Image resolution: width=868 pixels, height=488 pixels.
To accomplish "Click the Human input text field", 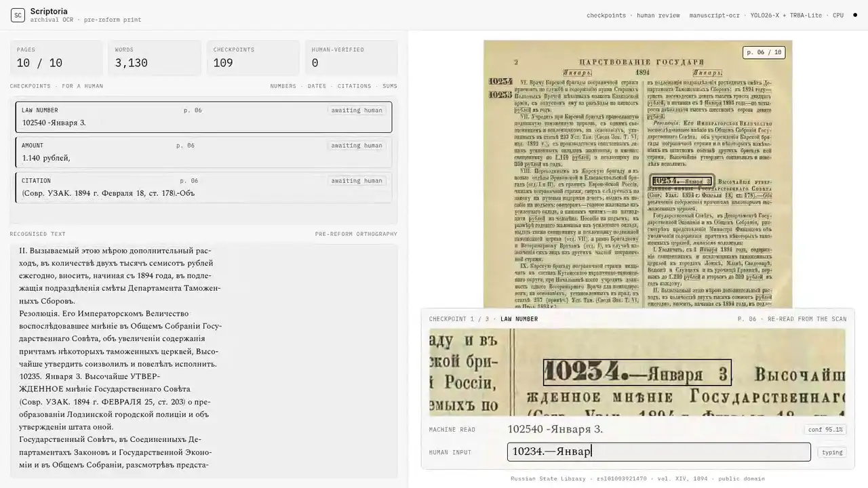I will 658,451.
